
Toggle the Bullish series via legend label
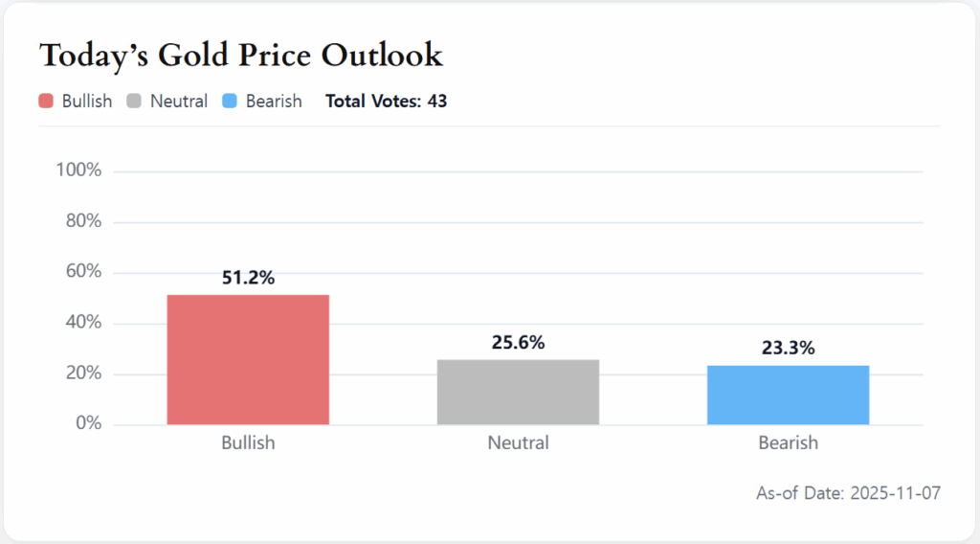click(87, 102)
